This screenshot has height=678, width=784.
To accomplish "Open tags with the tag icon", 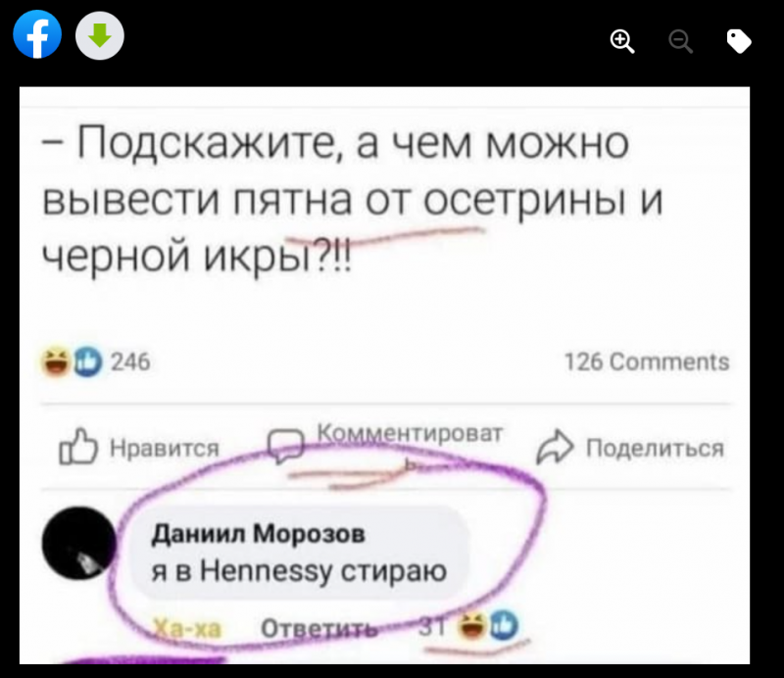I will coord(739,41).
